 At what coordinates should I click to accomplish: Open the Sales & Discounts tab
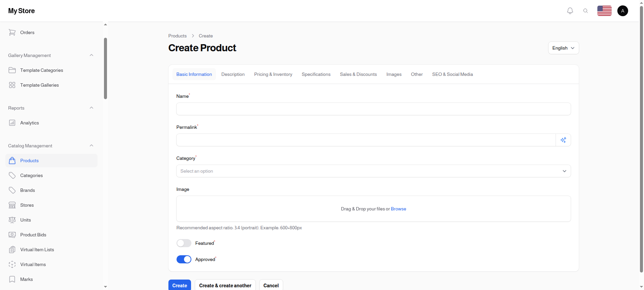pyautogui.click(x=358, y=74)
